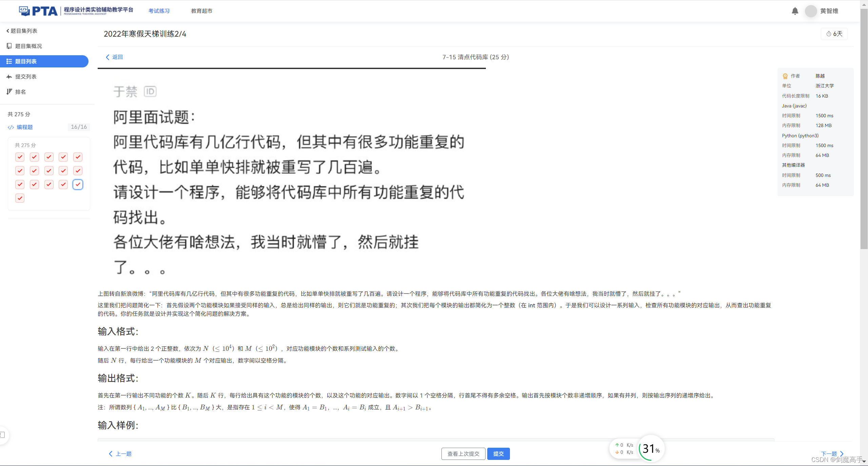Toggle the first problem checkbox in the grid

click(20, 157)
